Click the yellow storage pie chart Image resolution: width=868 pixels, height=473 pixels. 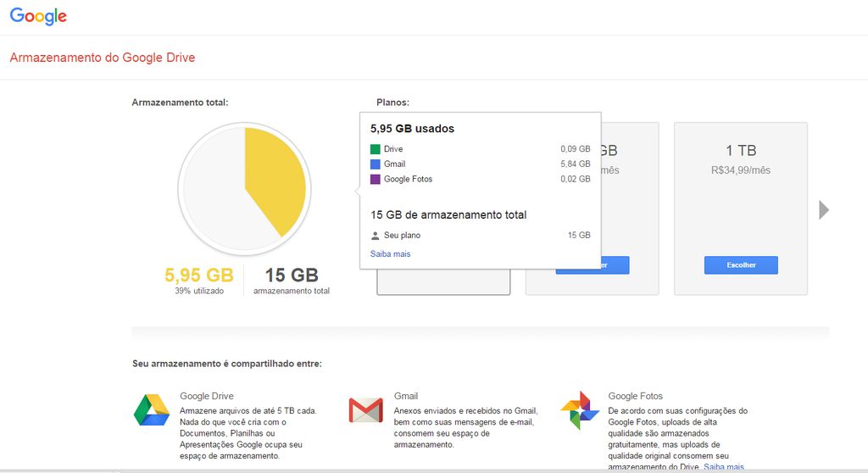(245, 189)
